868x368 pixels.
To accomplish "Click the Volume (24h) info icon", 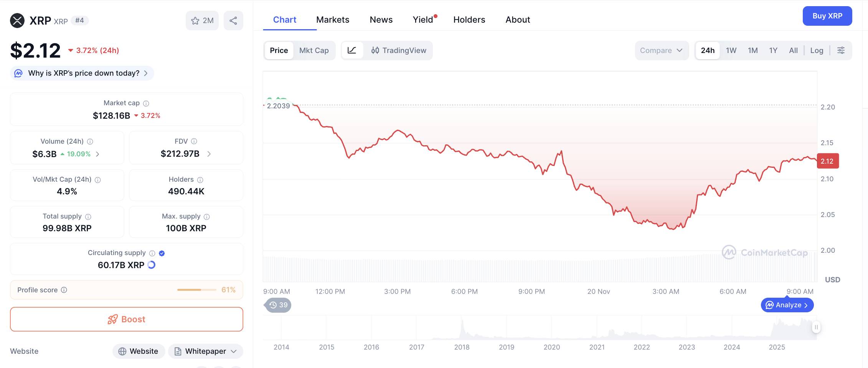I will click(90, 141).
